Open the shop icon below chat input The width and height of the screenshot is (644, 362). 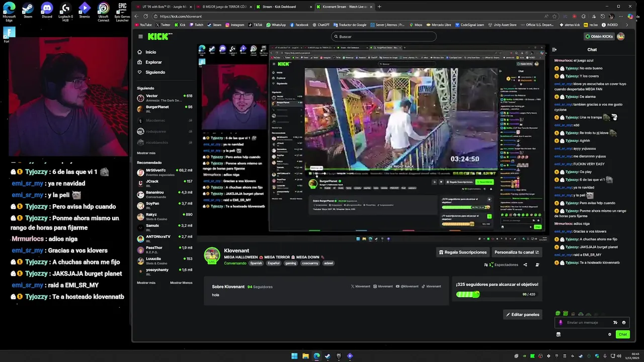pyautogui.click(x=558, y=334)
